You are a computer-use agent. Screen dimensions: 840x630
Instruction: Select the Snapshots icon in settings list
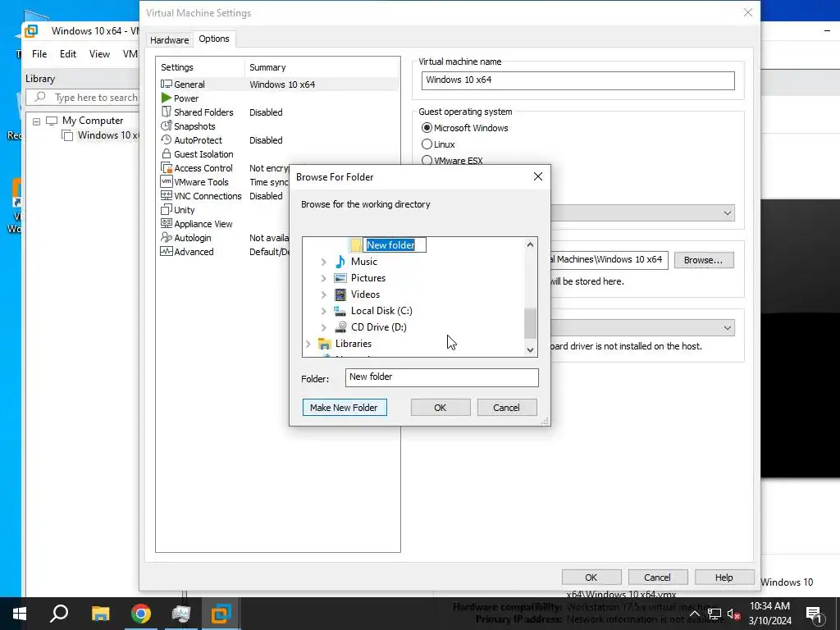(167, 126)
